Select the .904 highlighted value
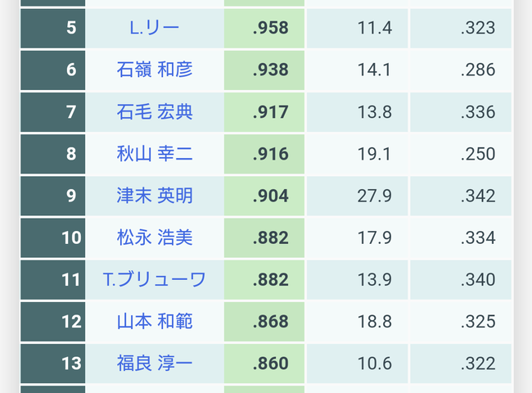Image resolution: width=532 pixels, height=393 pixels. click(270, 196)
